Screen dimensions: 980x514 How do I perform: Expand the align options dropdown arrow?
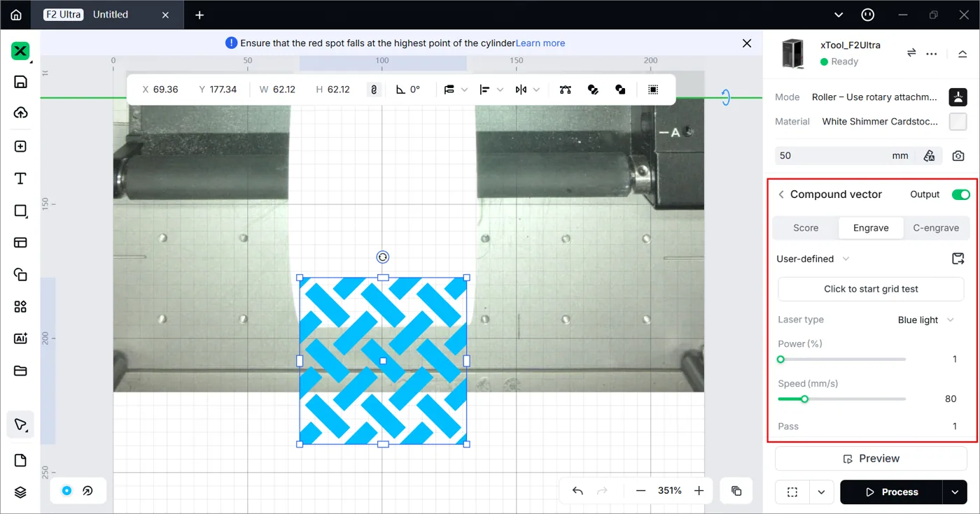tap(500, 90)
